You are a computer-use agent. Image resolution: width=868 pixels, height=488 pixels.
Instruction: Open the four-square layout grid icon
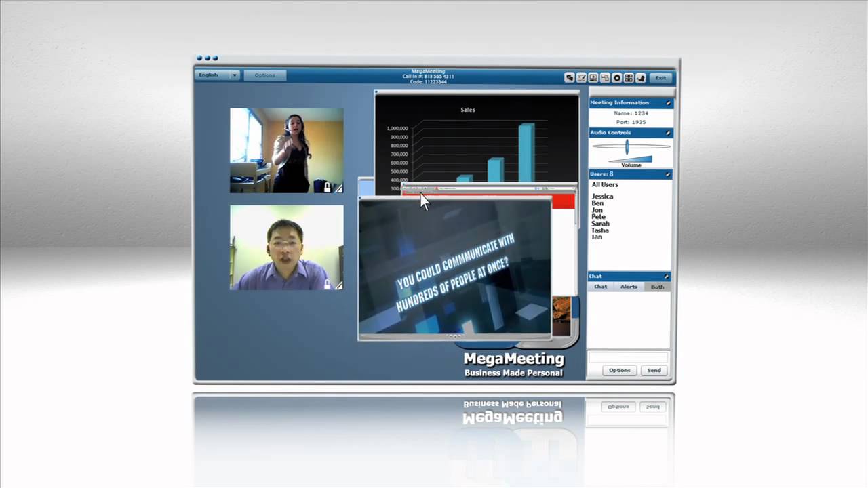point(629,78)
